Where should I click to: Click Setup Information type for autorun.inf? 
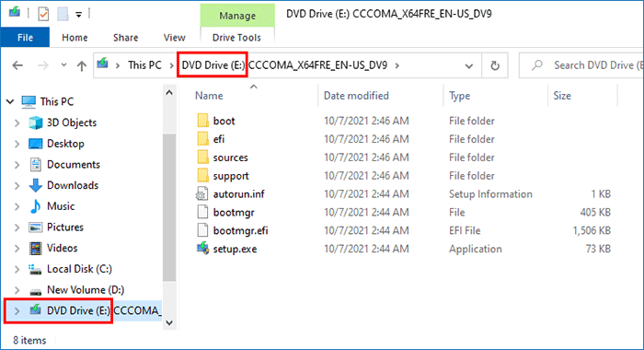tap(490, 194)
